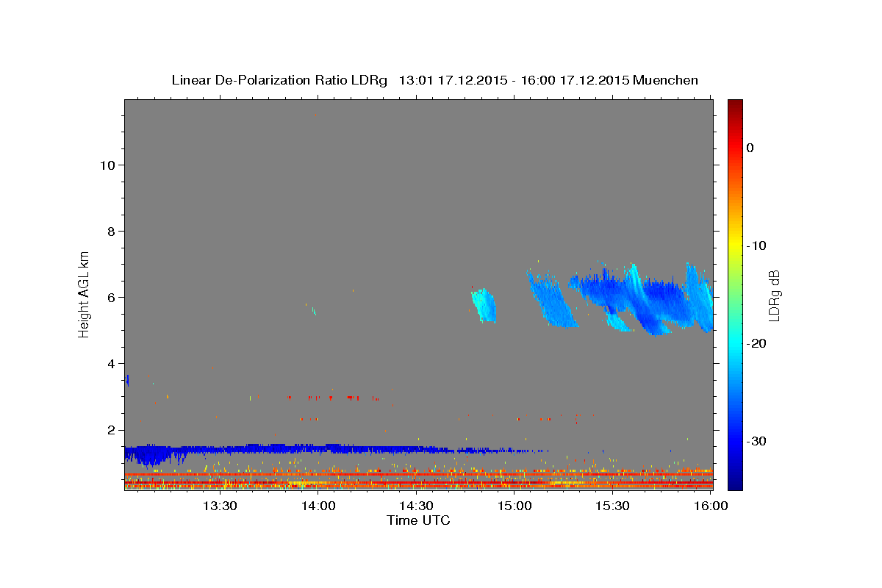Click the cyan cloud patch near 14:50
882x588 pixels.
(484, 306)
